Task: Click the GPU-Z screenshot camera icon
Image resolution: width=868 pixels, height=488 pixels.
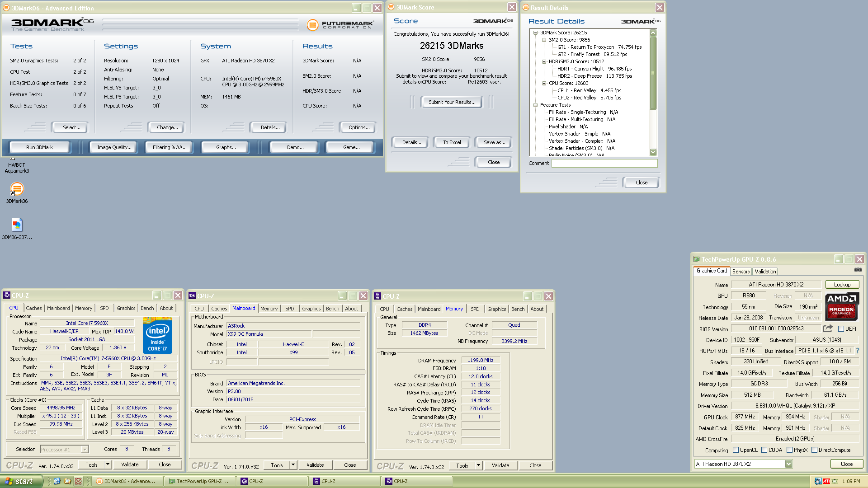Action: coord(858,270)
